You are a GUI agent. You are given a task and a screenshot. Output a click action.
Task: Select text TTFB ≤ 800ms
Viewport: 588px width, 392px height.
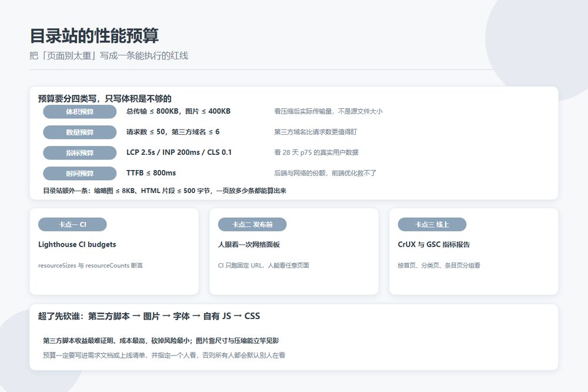151,173
